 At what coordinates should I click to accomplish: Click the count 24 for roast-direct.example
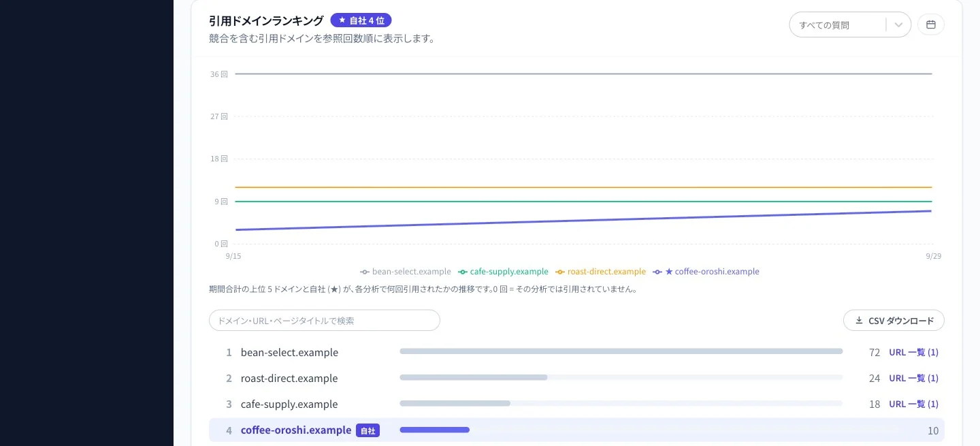(875, 378)
